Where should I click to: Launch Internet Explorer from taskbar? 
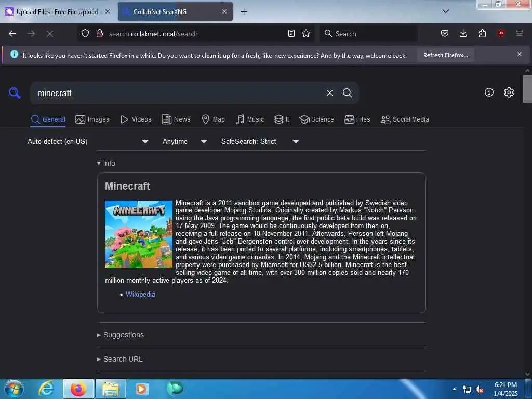pyautogui.click(x=46, y=389)
